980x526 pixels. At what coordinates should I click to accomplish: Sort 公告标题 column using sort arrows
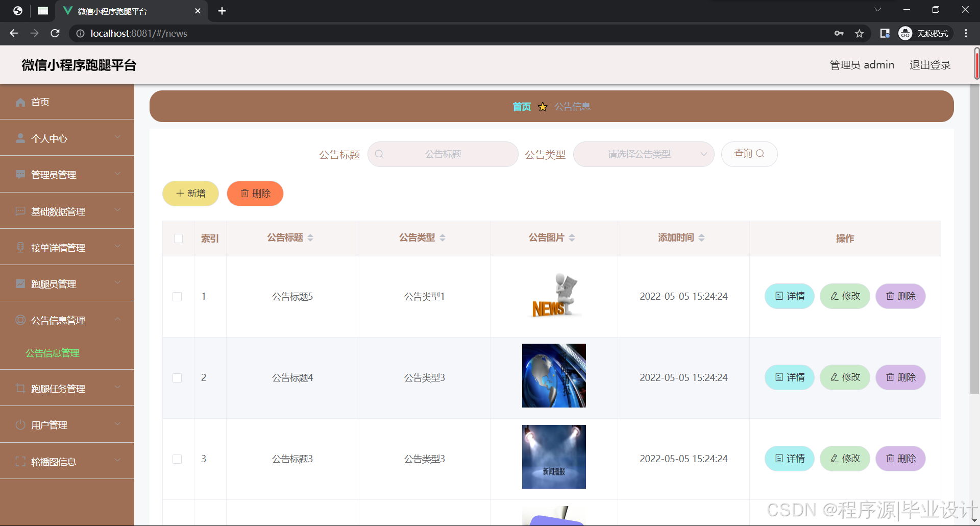310,237
